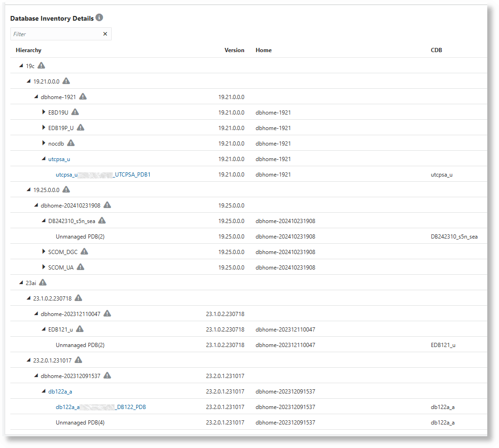The width and height of the screenshot is (499, 448).
Task: Collapse the dbhome-202410231908 node
Action: click(x=36, y=205)
